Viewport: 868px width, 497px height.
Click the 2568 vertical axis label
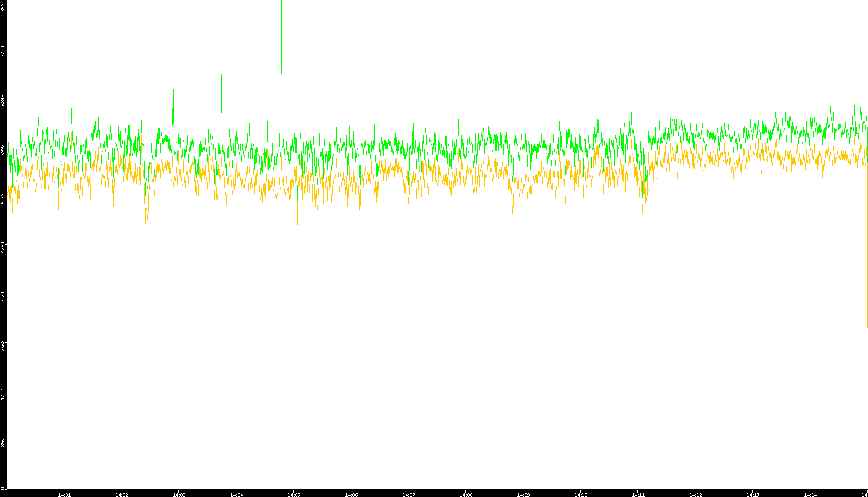tap(3, 345)
